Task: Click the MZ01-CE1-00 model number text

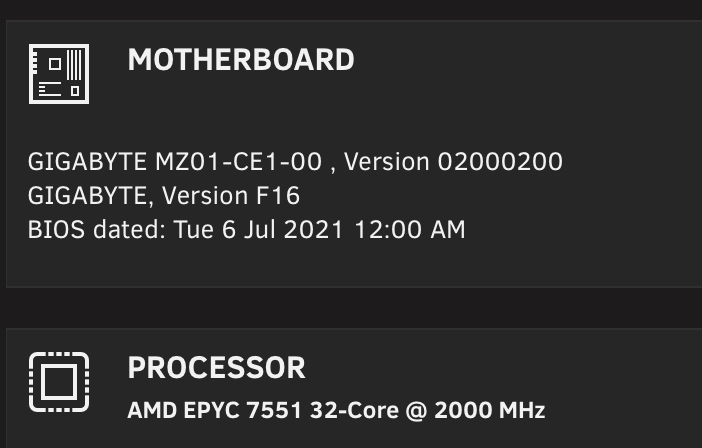Action: 238,162
